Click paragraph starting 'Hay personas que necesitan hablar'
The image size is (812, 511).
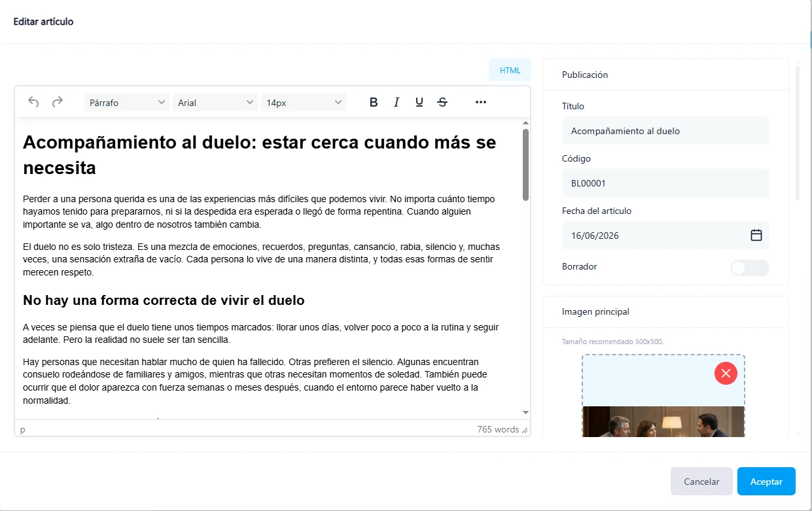[255, 381]
